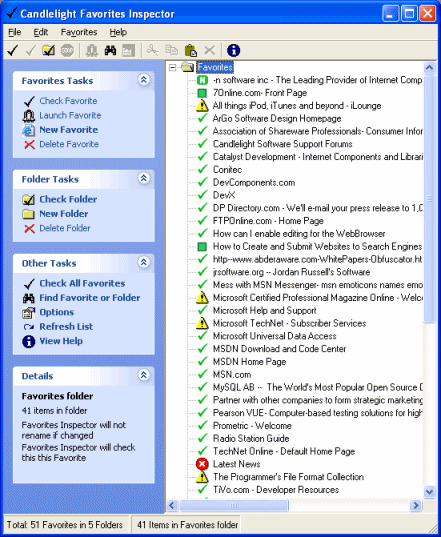Click the horizontal scrollbar left arrow
441x537 pixels.
(x=172, y=505)
